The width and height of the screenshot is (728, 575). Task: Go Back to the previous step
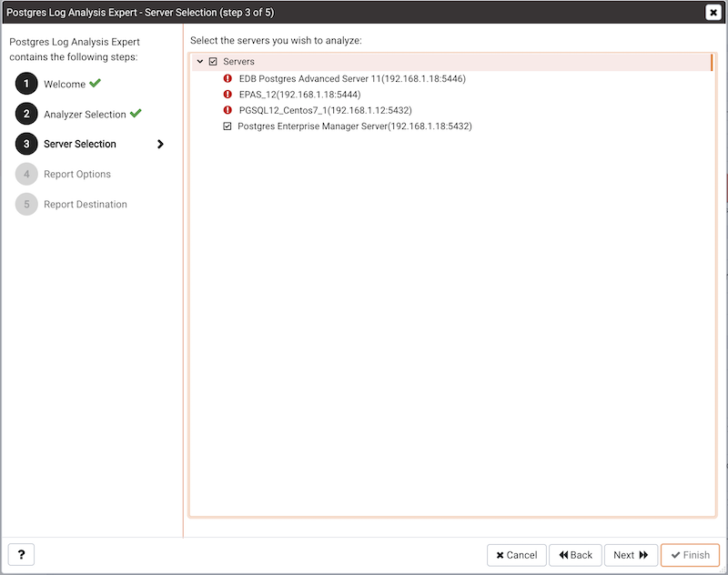(x=575, y=555)
